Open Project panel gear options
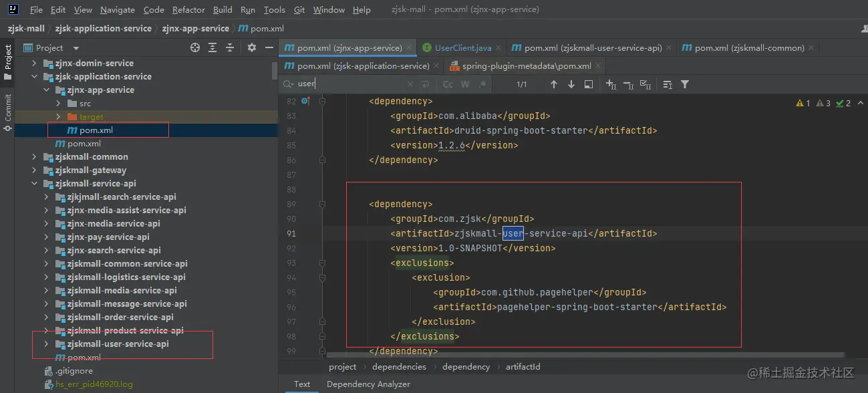 pyautogui.click(x=252, y=47)
